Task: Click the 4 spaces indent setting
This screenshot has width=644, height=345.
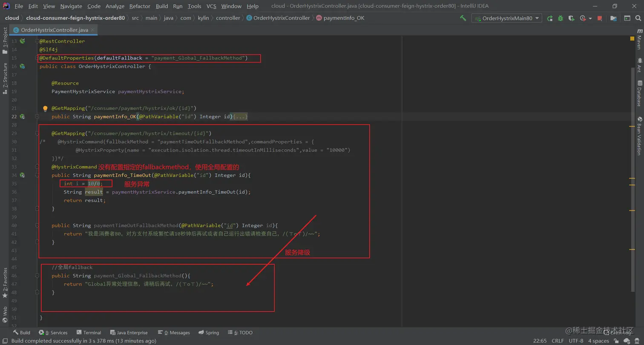Action: coord(598,341)
